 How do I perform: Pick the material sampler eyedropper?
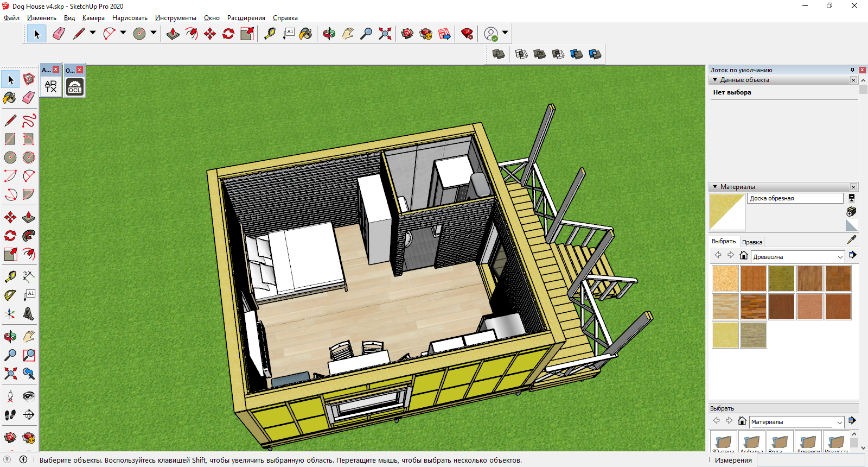[x=851, y=240]
